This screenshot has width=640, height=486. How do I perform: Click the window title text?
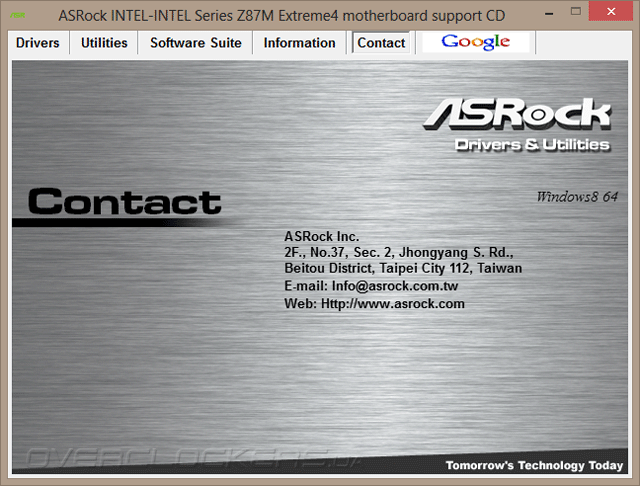click(282, 16)
